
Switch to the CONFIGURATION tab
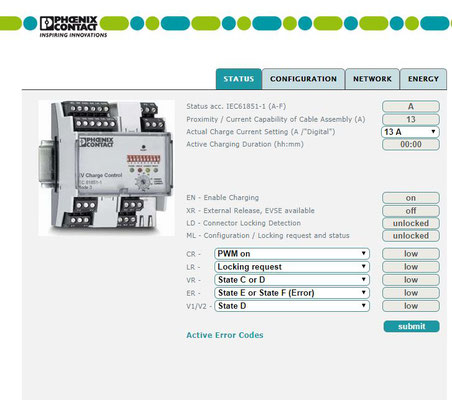(x=303, y=79)
